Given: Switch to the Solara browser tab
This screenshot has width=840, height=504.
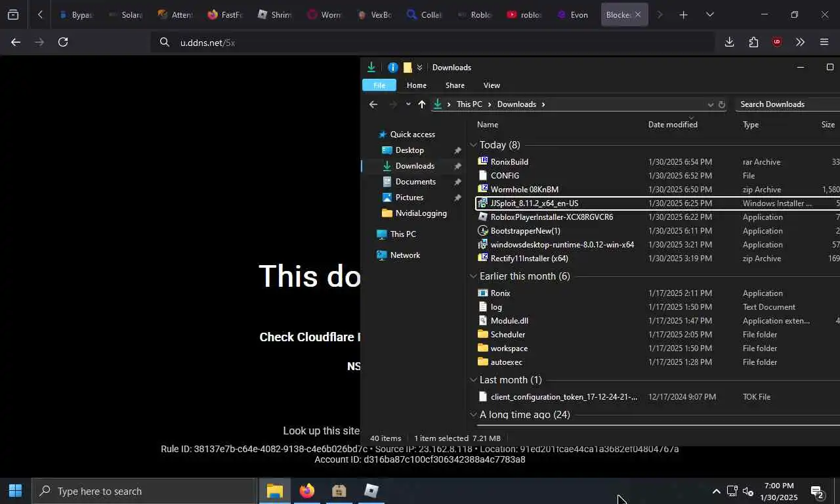Looking at the screenshot, I should click(x=125, y=14).
